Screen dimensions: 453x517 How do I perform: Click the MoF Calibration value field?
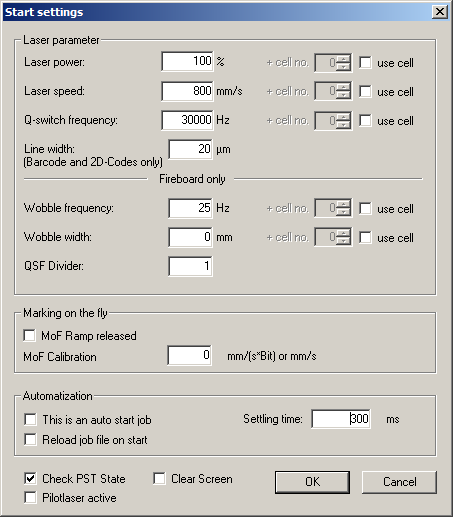[x=189, y=355]
